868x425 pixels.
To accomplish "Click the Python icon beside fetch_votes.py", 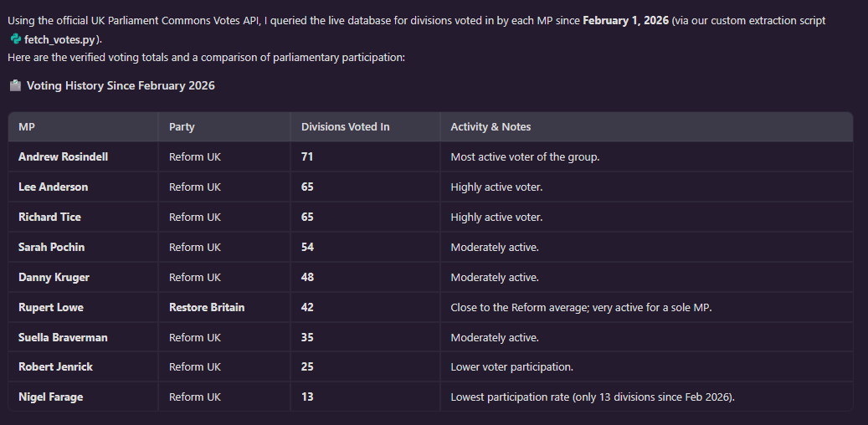I will click(16, 39).
